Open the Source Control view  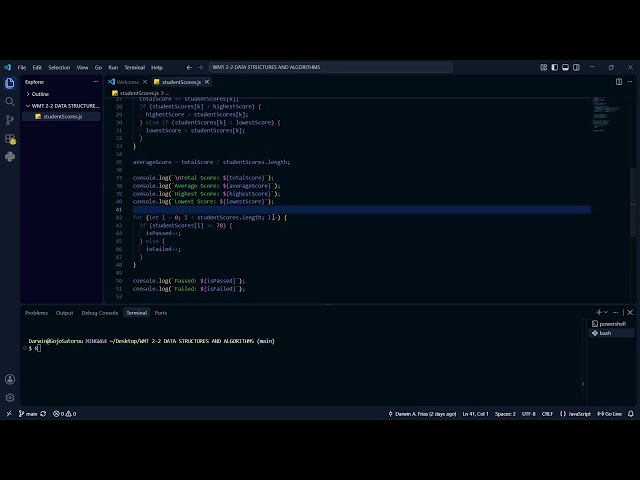click(10, 120)
